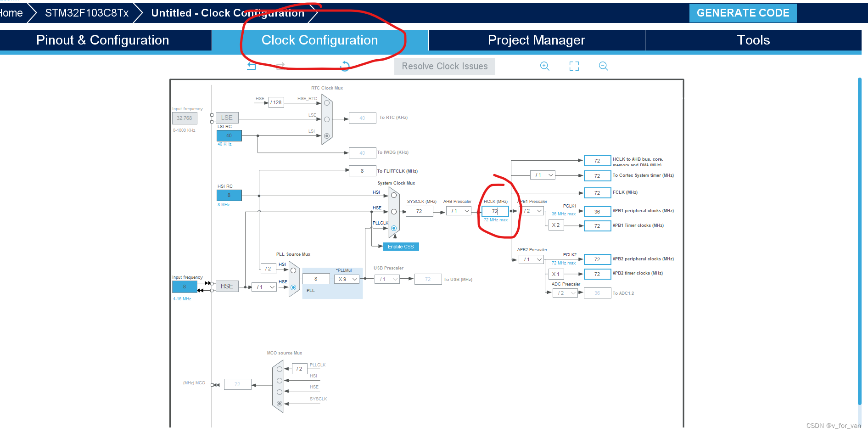Click APB1 Timer clocks 72 value

pyautogui.click(x=597, y=226)
